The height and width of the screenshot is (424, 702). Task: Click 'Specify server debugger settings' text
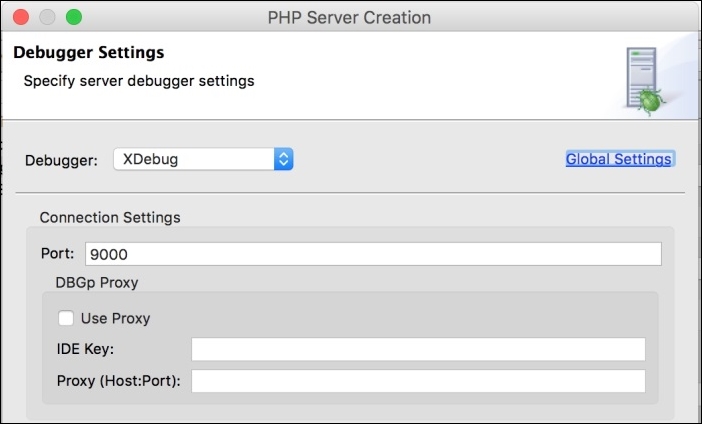(139, 81)
